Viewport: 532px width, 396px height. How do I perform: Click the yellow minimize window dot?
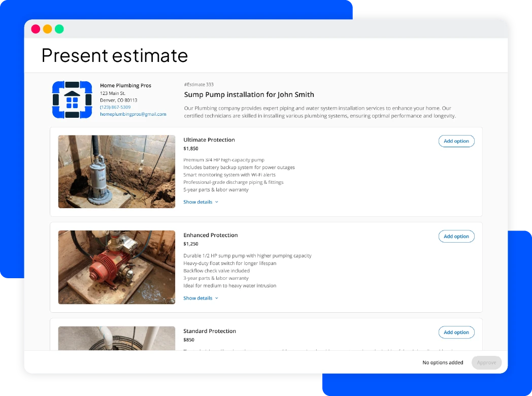(x=47, y=29)
